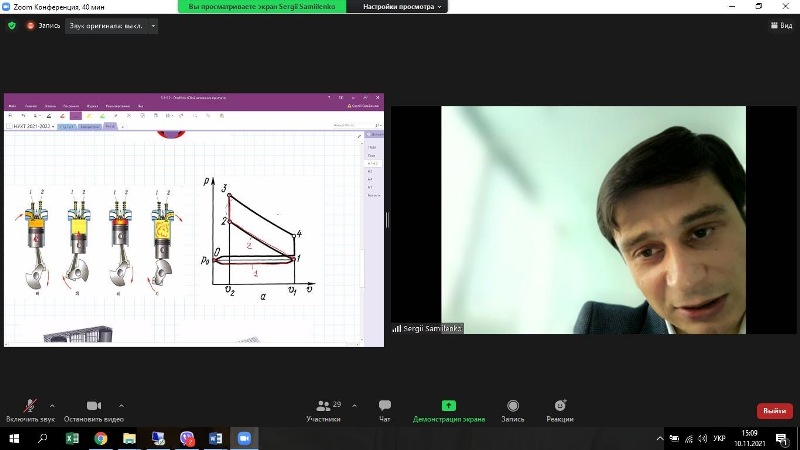Switch УКР keyboard language indicator
The height and width of the screenshot is (450, 800).
719,438
